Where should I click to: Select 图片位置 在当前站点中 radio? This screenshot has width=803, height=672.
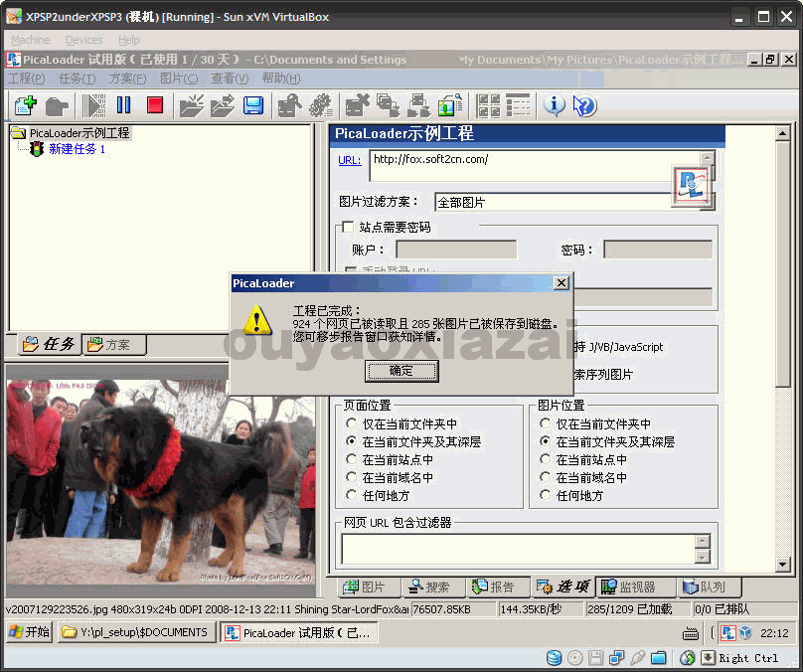pos(546,459)
